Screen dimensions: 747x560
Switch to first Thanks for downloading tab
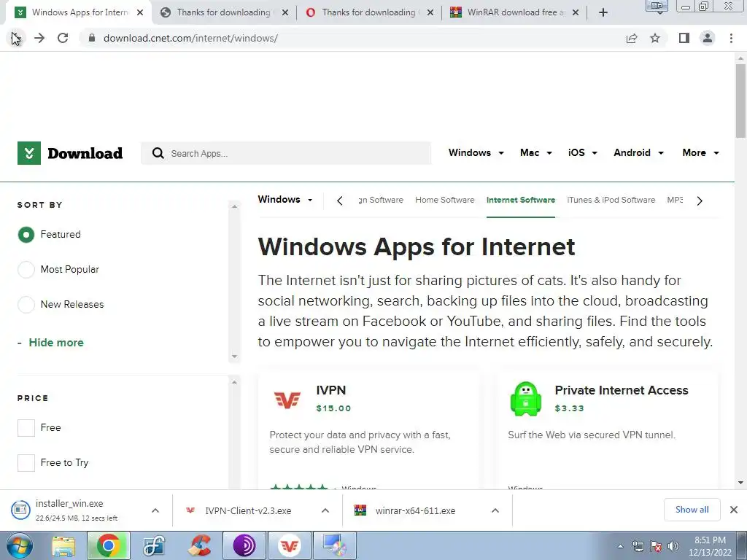click(x=223, y=13)
